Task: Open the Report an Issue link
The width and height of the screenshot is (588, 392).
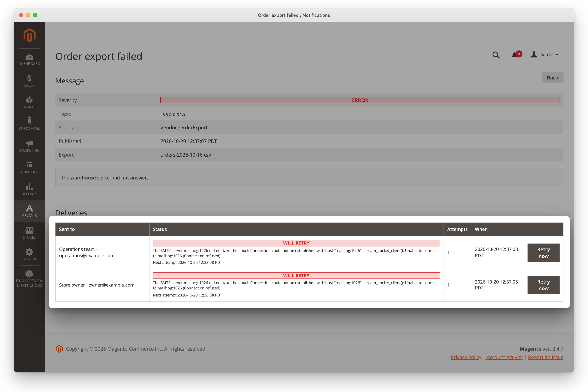Action: tap(546, 357)
